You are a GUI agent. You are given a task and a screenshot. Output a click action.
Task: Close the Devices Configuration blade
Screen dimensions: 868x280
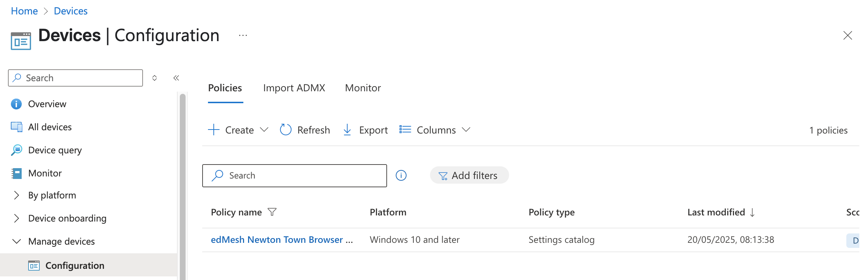847,35
